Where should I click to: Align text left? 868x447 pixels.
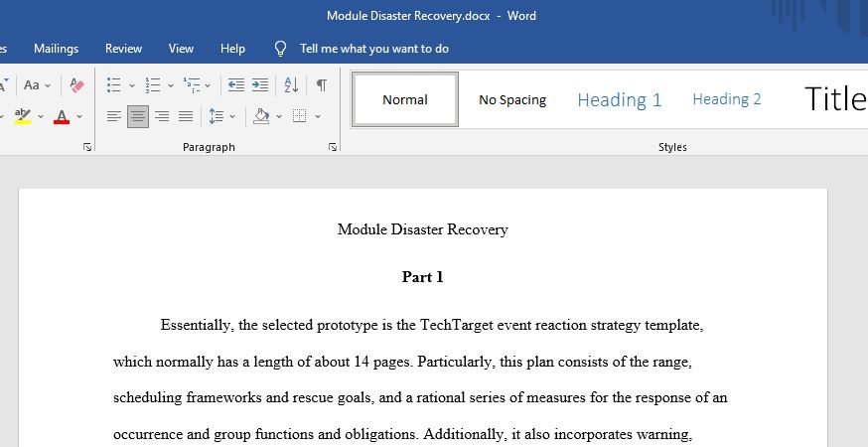click(114, 116)
